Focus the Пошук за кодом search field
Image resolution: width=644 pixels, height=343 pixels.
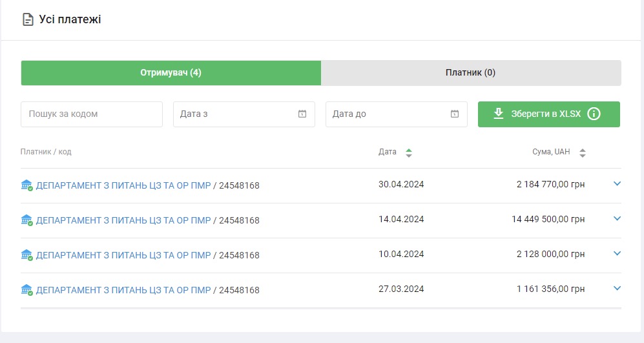pos(91,114)
